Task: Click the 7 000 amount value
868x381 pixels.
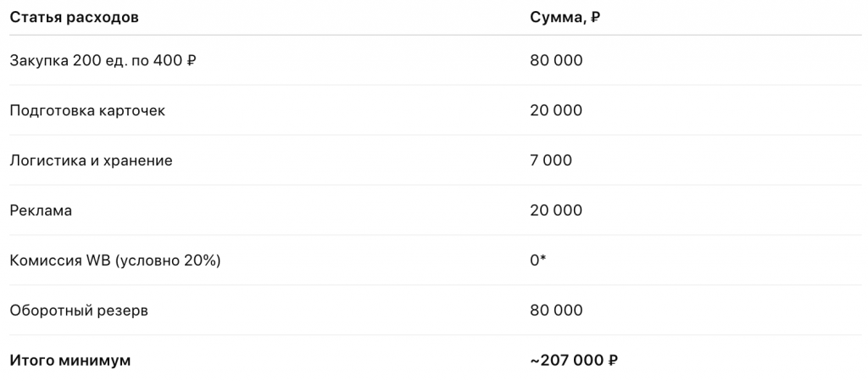Action: 551,160
